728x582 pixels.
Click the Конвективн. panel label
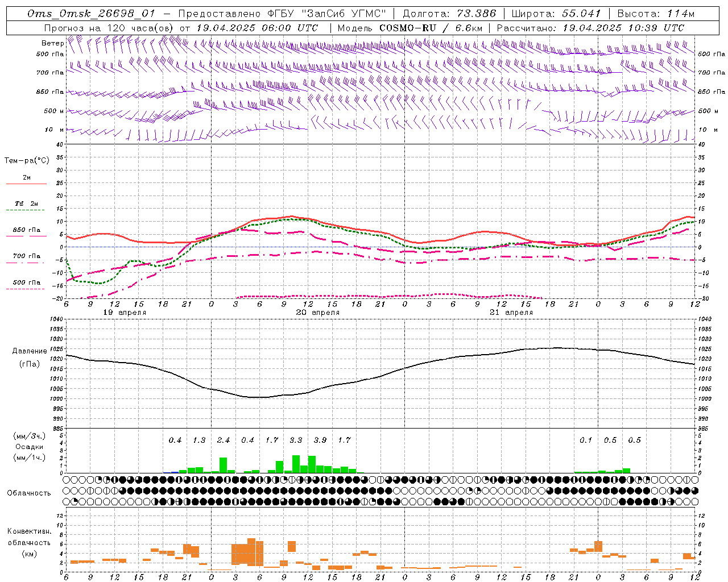tap(29, 531)
